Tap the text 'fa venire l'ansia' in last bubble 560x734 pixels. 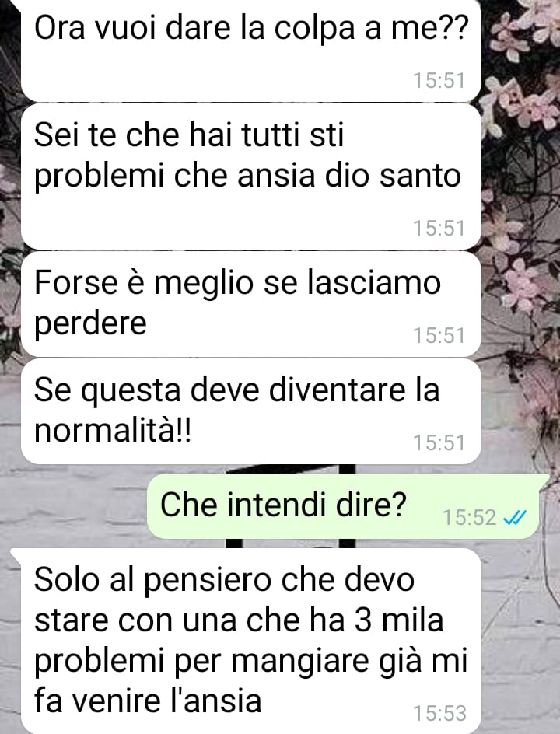148,701
